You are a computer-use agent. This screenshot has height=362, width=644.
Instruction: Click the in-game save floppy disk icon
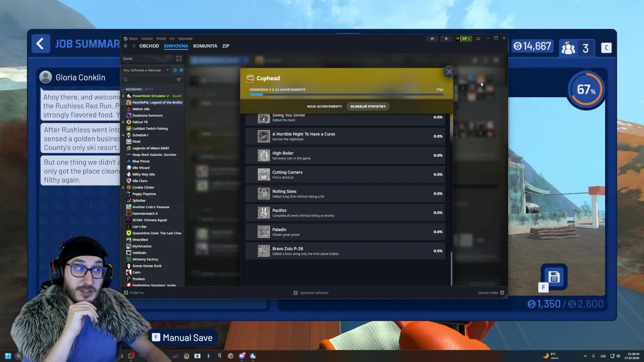pyautogui.click(x=554, y=277)
